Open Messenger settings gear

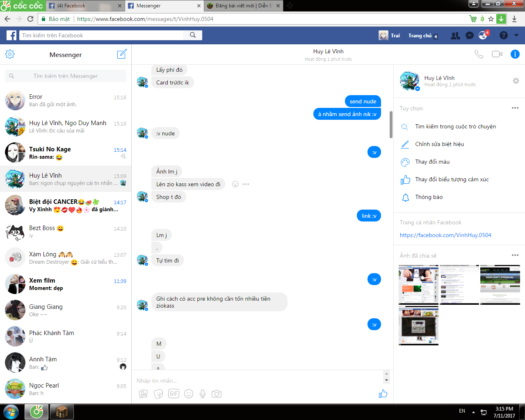point(10,54)
